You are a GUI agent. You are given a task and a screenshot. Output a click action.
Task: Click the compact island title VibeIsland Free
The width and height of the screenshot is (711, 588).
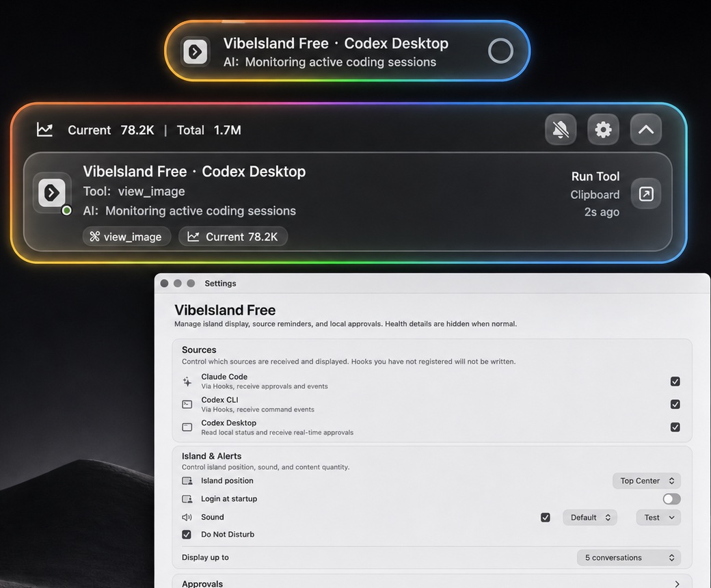click(276, 43)
